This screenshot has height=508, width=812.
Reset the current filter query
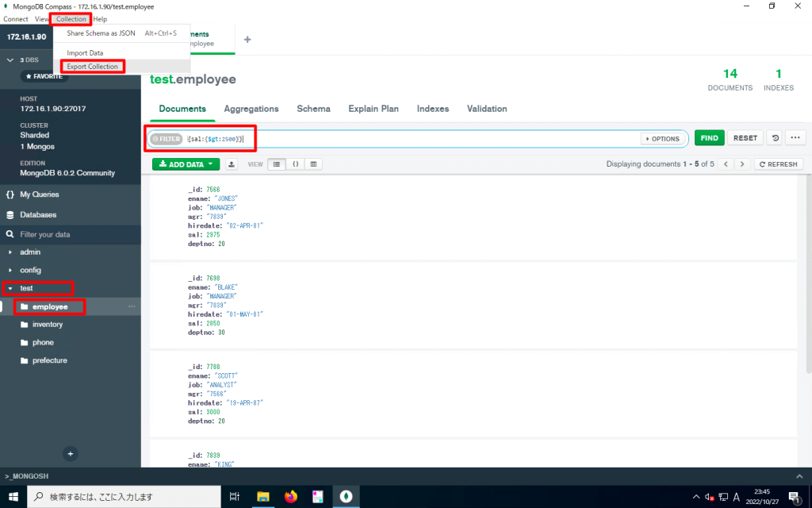(x=745, y=137)
